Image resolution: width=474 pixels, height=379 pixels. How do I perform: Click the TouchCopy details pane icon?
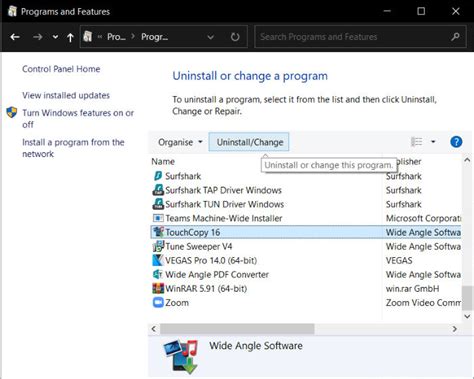point(182,356)
